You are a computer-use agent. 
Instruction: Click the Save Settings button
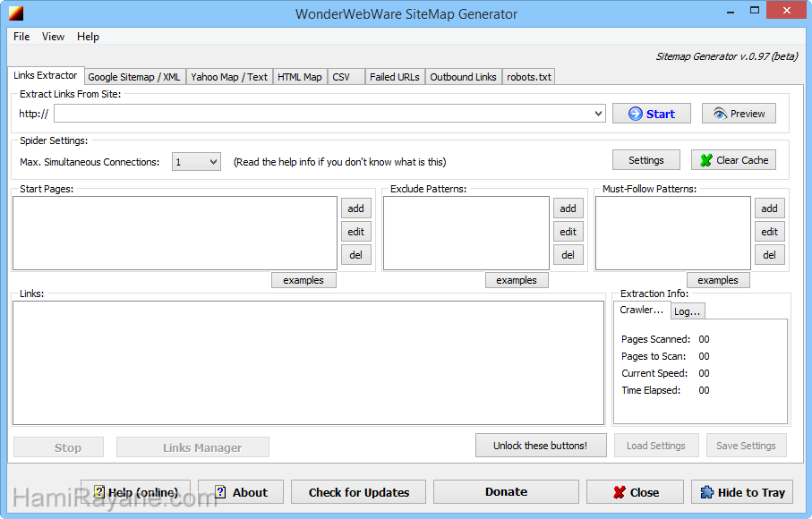747,446
